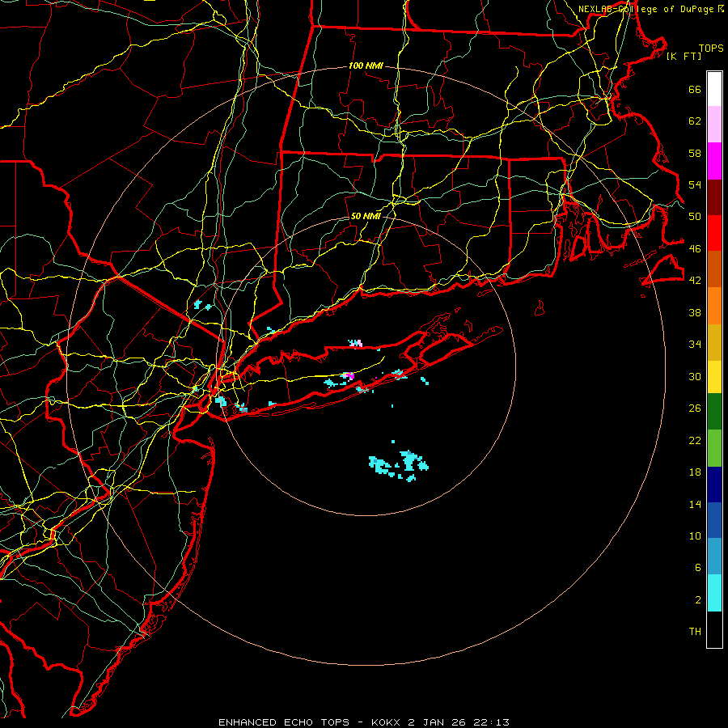This screenshot has height=728, width=728.
Task: Click the '26' legend label
Action: [x=695, y=408]
